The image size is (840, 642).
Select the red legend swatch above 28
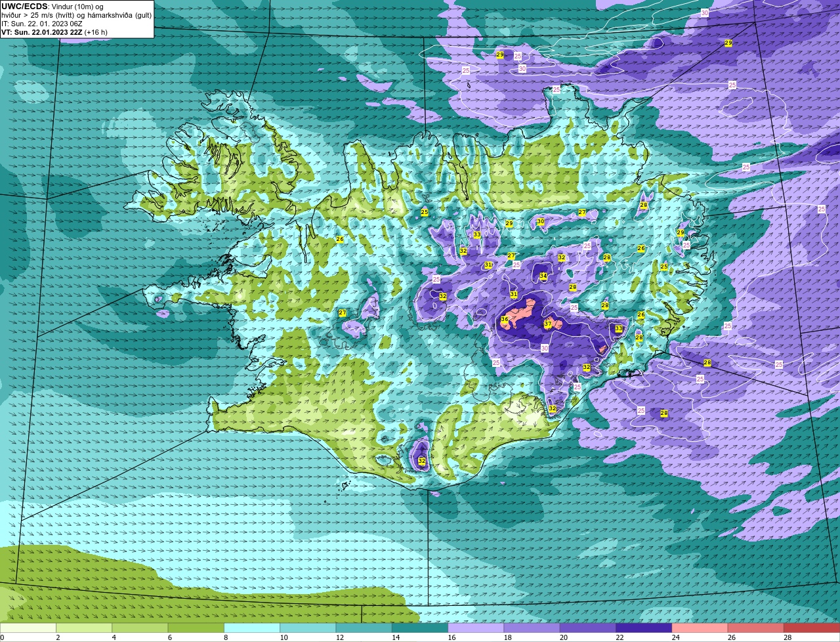pyautogui.click(x=812, y=628)
